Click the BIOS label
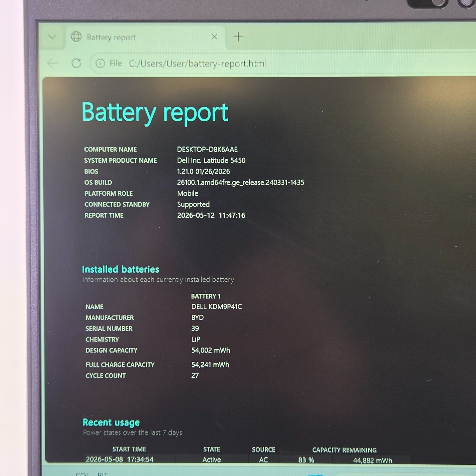Viewport: 476px width, 476px height. coord(91,171)
